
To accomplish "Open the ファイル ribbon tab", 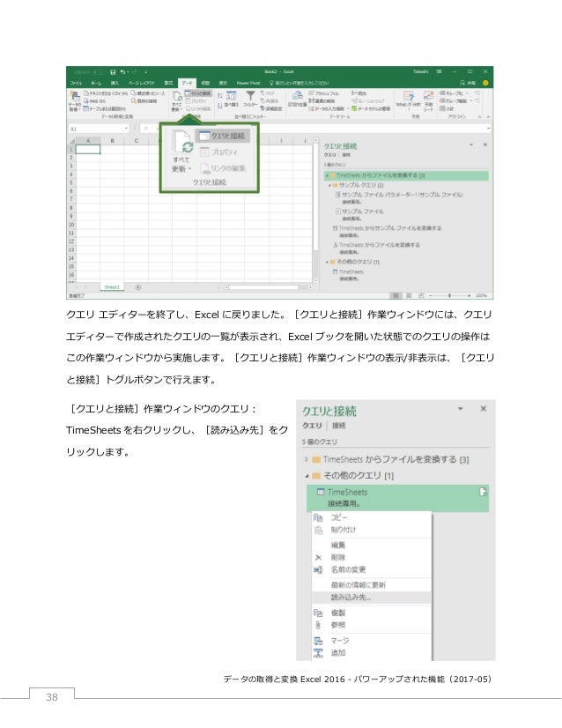I will point(76,83).
